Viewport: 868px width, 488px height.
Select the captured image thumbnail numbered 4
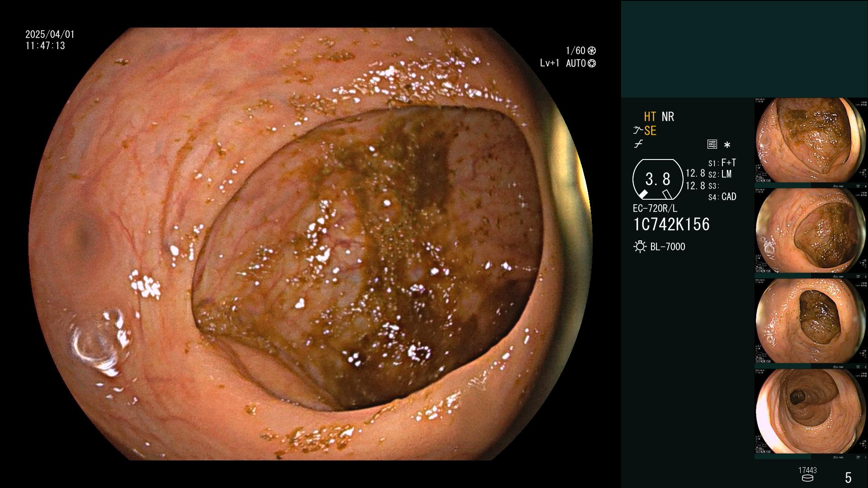pos(811,141)
